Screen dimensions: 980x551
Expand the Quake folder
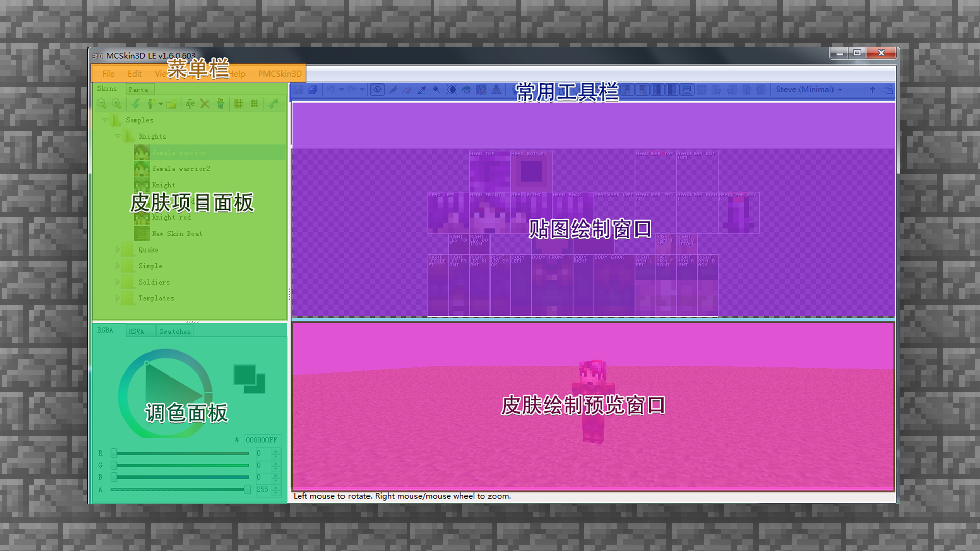pos(118,250)
